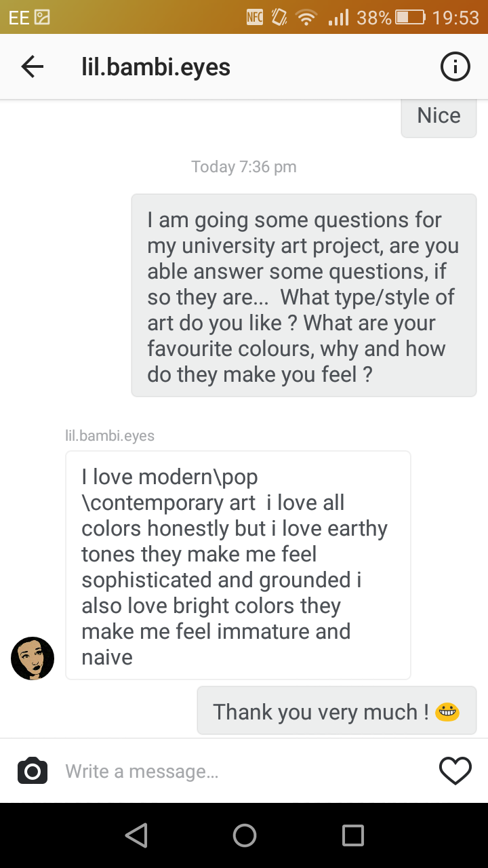Tap the back arrow icon
Image resolution: width=488 pixels, height=868 pixels.
(33, 66)
